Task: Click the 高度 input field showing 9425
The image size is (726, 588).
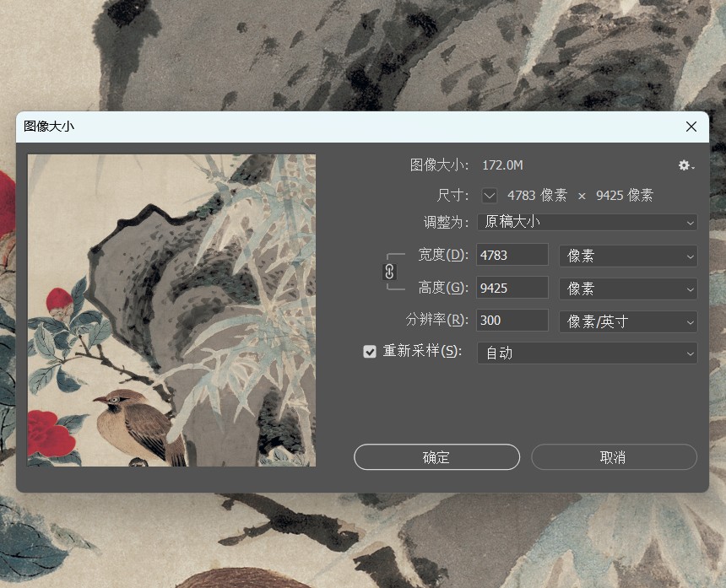Action: 512,288
